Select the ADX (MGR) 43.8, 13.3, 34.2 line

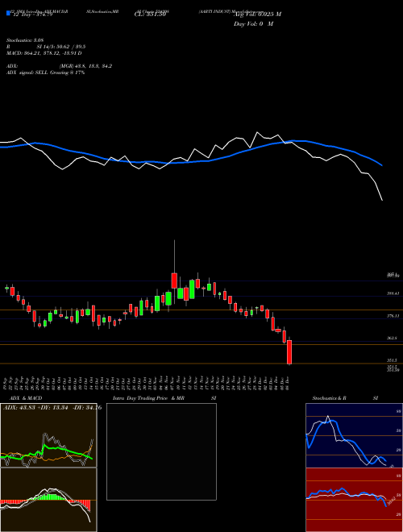tap(60, 66)
